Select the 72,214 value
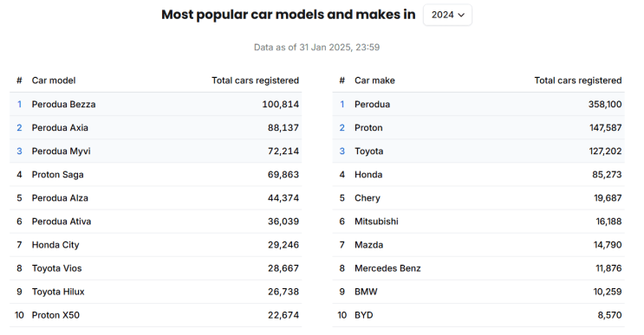 coord(283,151)
